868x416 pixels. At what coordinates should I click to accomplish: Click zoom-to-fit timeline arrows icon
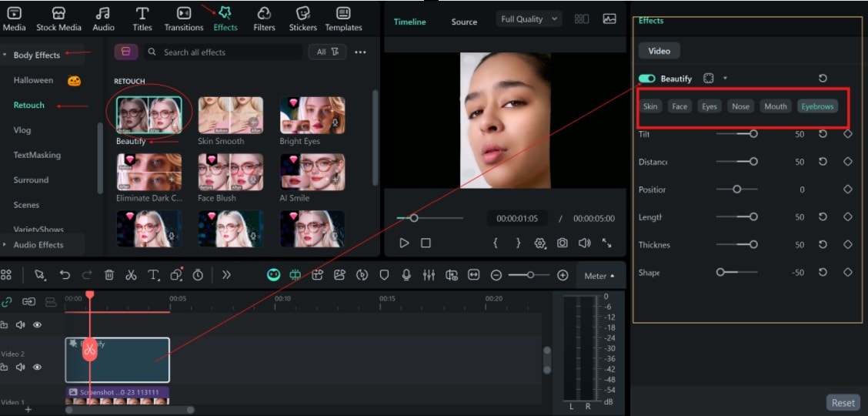tap(473, 275)
